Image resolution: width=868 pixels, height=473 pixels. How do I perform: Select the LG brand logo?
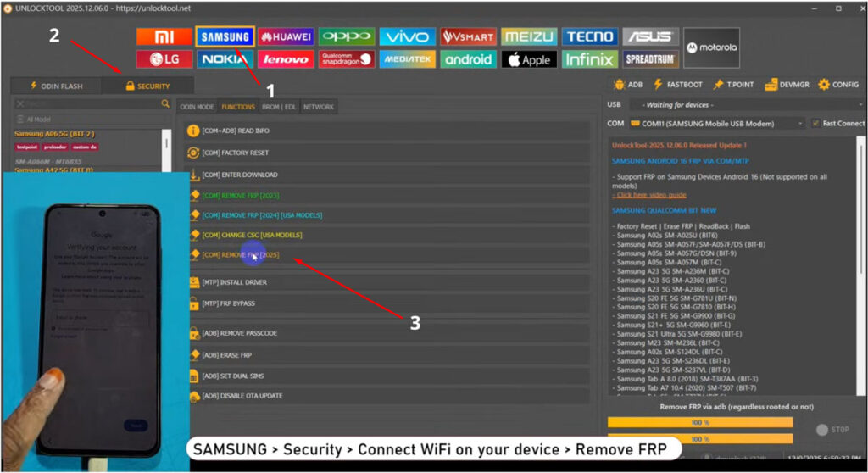(x=164, y=59)
